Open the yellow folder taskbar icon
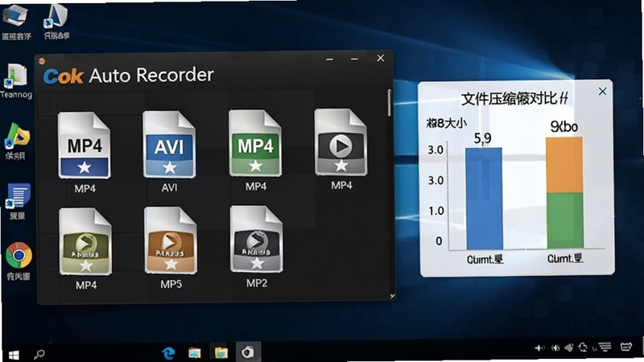644x362 pixels. [x=221, y=353]
